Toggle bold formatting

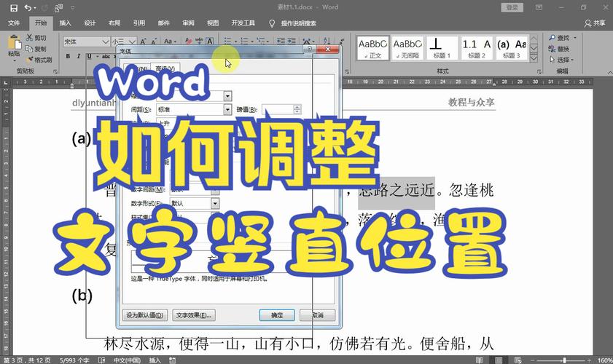point(68,56)
